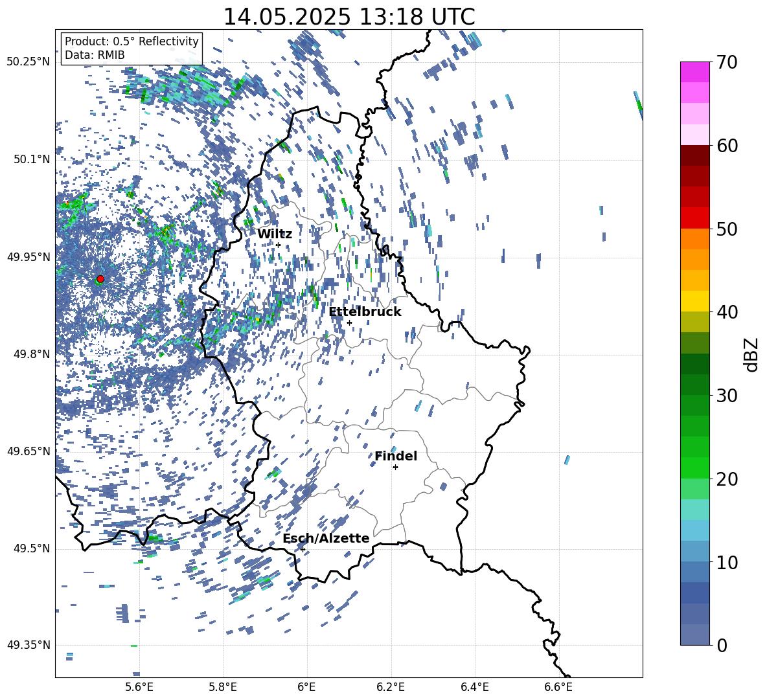The width and height of the screenshot is (767, 700).
Task: Click the Findel station label
Action: tap(396, 456)
